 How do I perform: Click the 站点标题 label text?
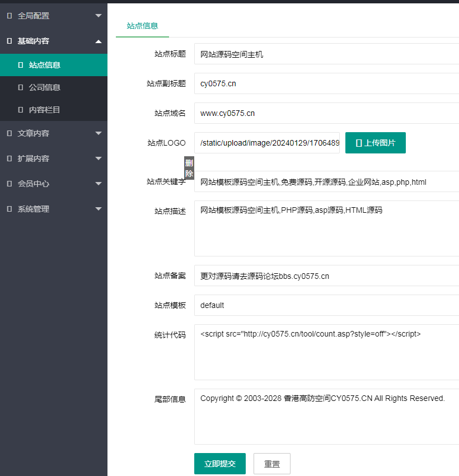click(x=170, y=54)
